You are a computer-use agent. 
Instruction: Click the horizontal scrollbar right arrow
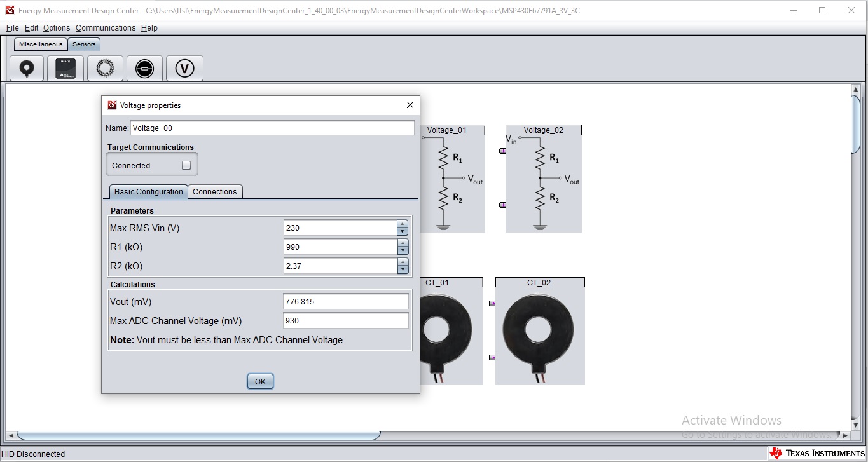pyautogui.click(x=845, y=435)
